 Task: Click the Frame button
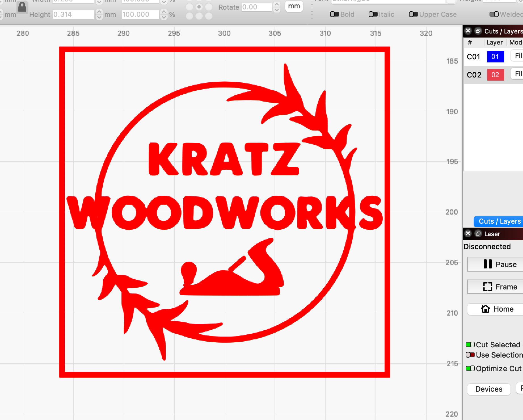coord(495,287)
